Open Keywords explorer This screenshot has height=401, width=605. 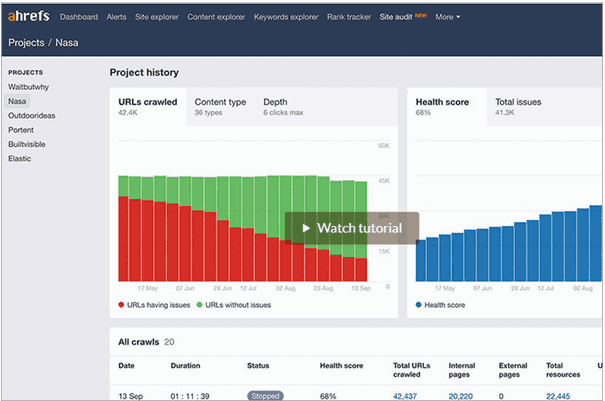[x=286, y=17]
